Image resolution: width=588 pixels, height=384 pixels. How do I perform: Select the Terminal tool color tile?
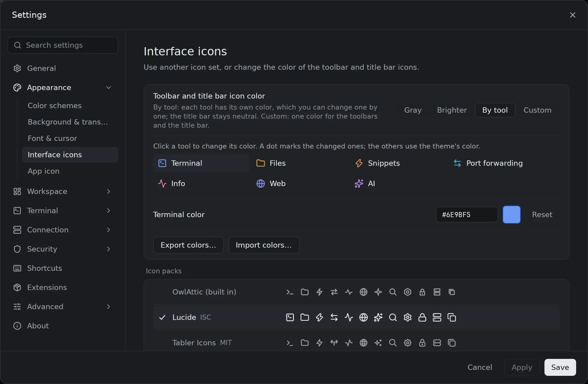201,163
